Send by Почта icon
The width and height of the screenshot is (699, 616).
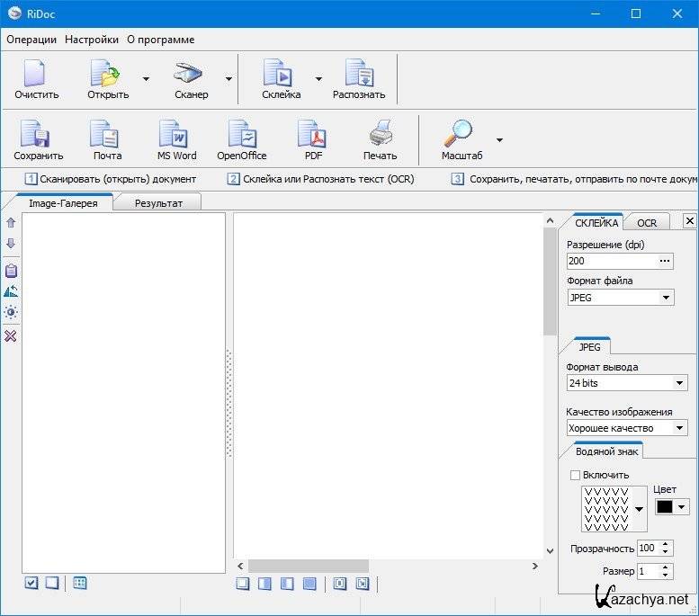pos(106,137)
